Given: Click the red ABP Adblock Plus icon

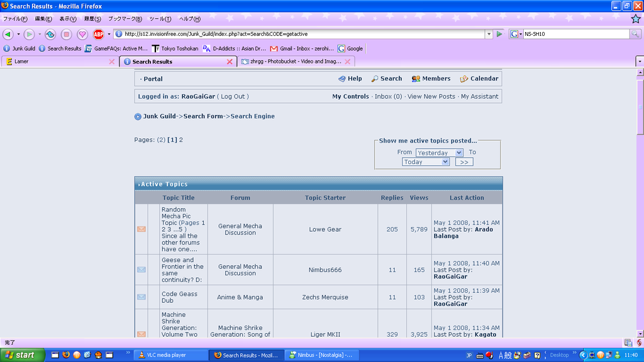Looking at the screenshot, I should tap(99, 34).
